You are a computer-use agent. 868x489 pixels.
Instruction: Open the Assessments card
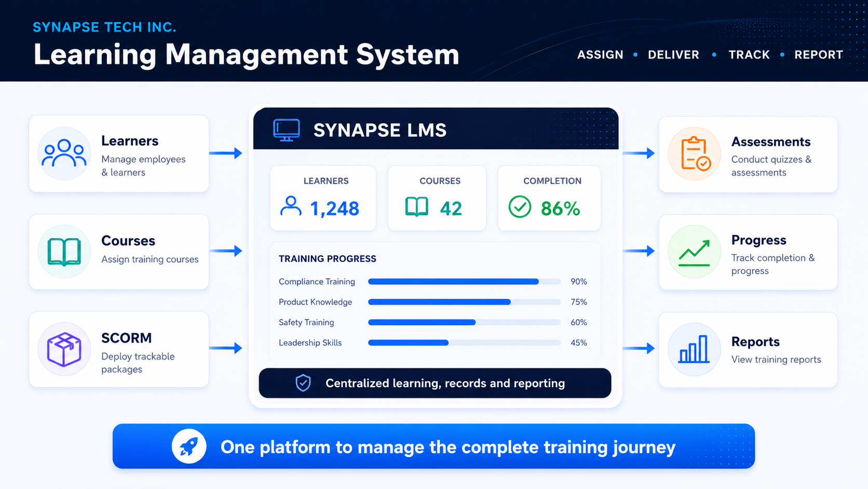click(748, 154)
